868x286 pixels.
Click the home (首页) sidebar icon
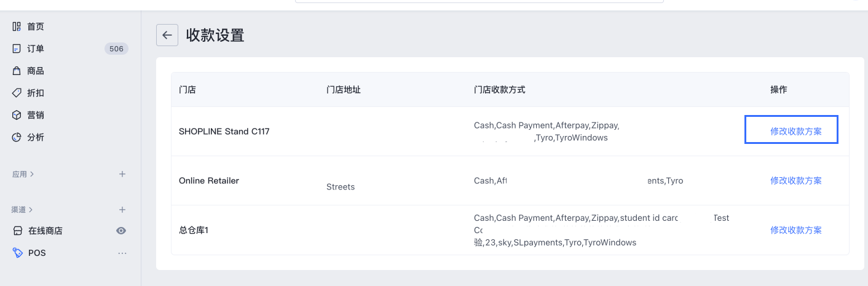(x=17, y=26)
